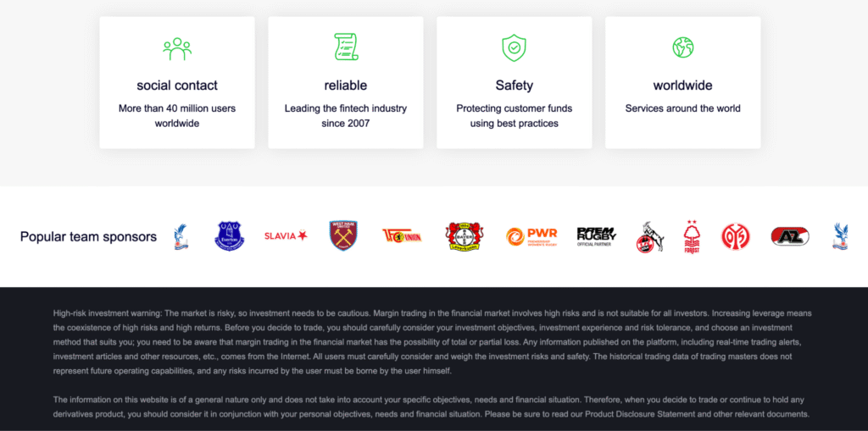Select the Nottingham Forest logo
The width and height of the screenshot is (868, 431).
(x=693, y=236)
